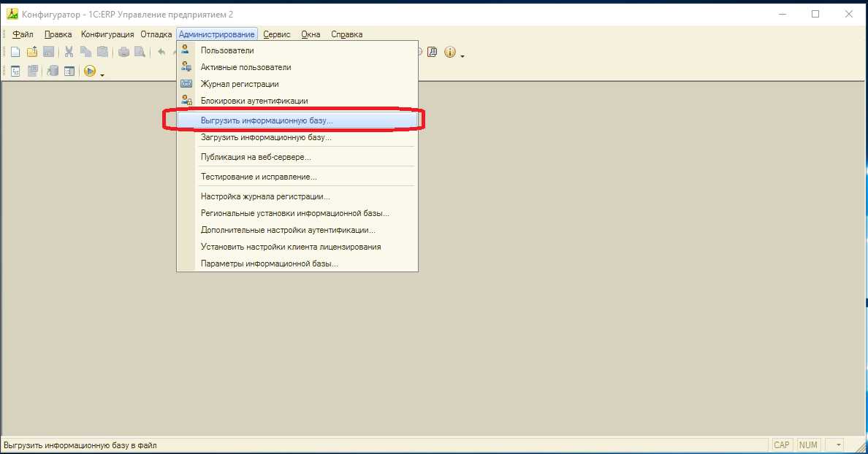Maximize the Configurator window
868x454 pixels.
point(815,14)
